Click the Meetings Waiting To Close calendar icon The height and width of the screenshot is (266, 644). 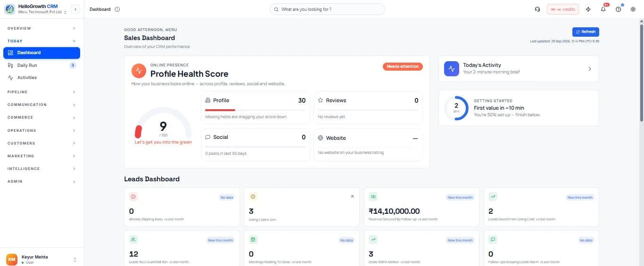point(253,239)
